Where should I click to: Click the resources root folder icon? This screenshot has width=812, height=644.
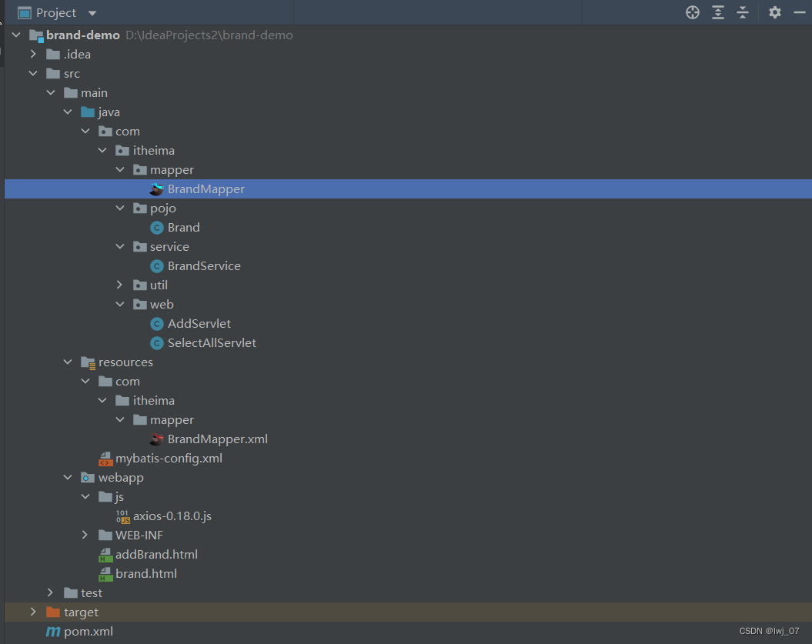click(x=88, y=362)
